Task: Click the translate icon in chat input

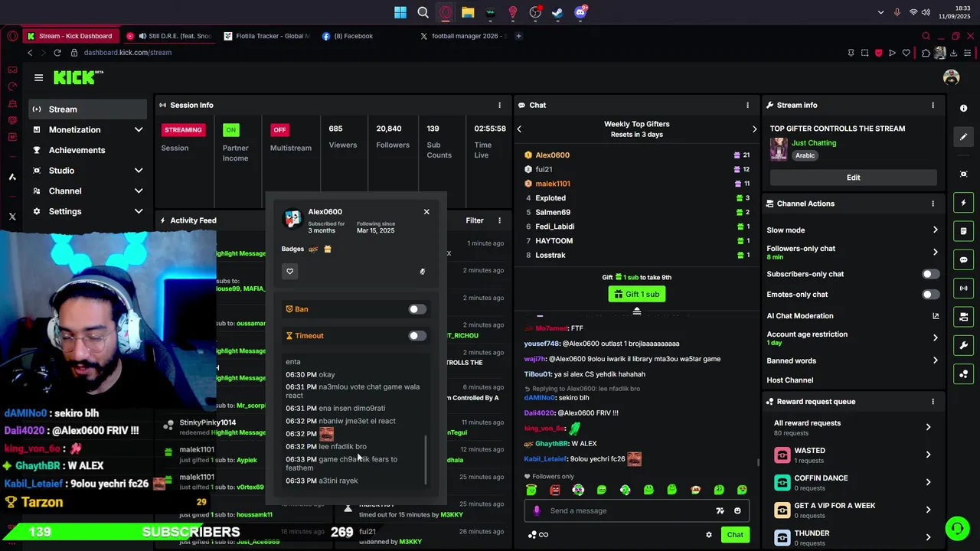Action: click(x=720, y=510)
